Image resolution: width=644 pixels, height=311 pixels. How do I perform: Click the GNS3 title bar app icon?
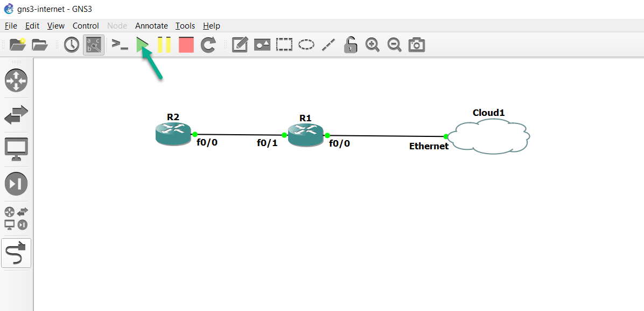[9, 9]
